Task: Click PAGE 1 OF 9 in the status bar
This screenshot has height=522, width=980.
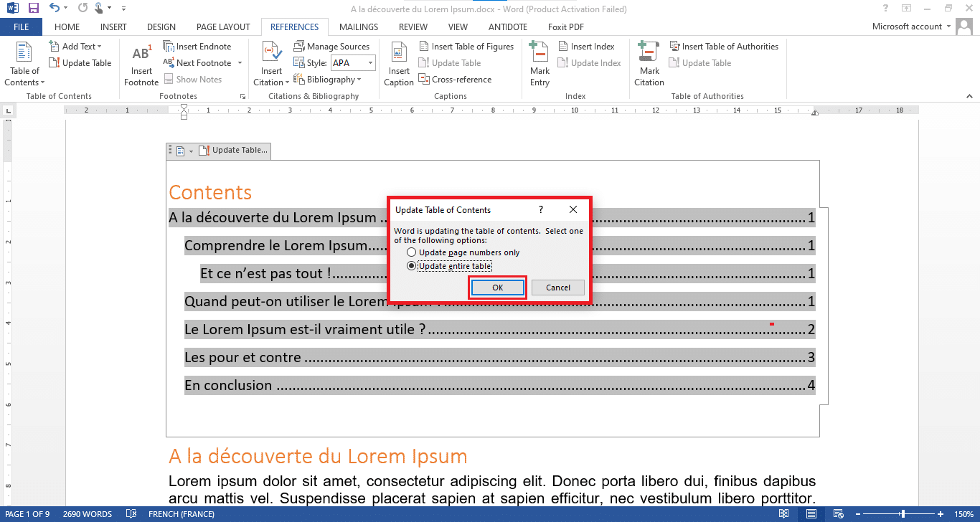Action: [28, 514]
